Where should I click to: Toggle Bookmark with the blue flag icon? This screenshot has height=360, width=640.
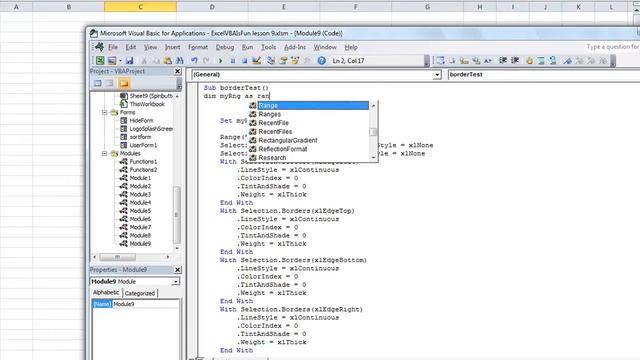point(568,61)
